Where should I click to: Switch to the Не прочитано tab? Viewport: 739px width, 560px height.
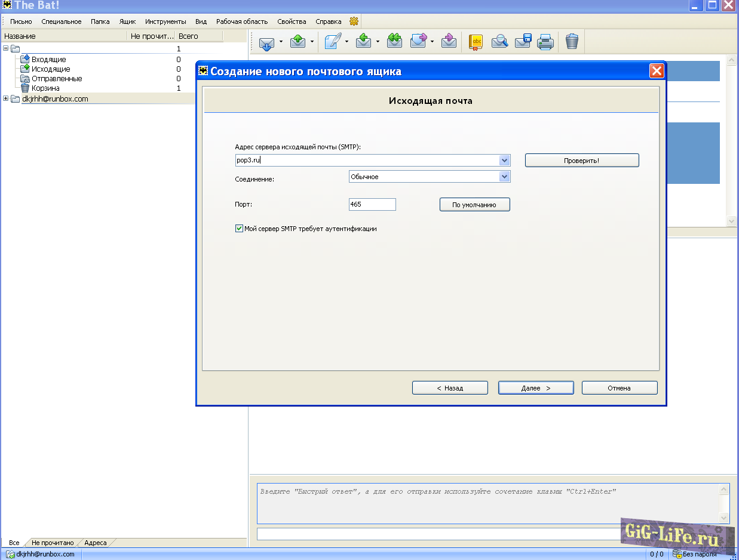click(x=53, y=543)
